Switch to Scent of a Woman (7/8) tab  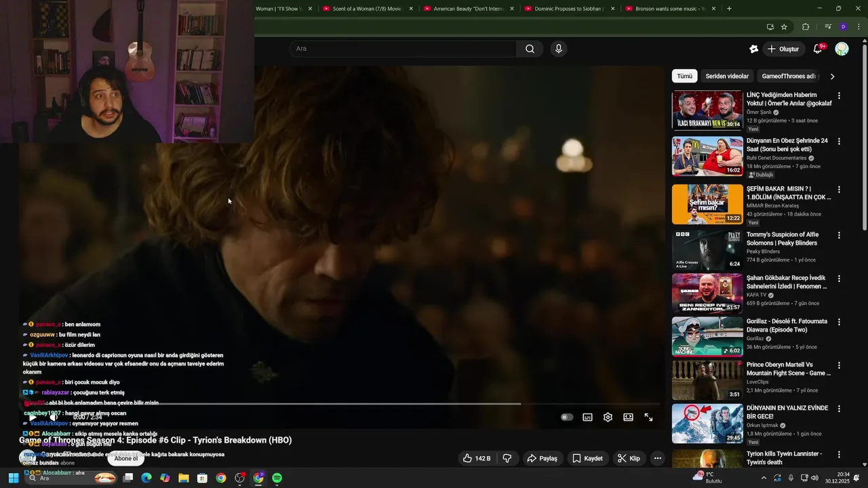pyautogui.click(x=367, y=9)
